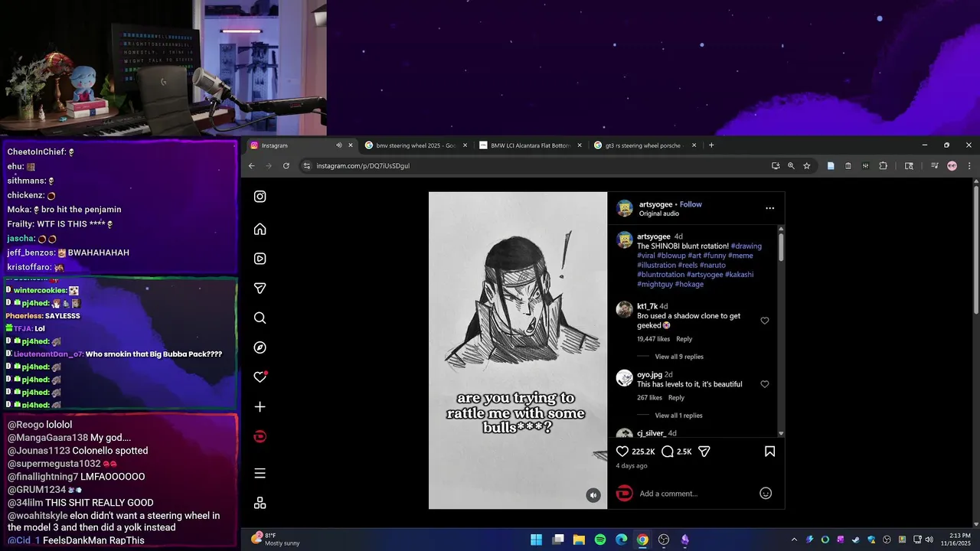Open artsyogee profile from post header
Viewport: 980px width, 551px height.
click(x=655, y=204)
